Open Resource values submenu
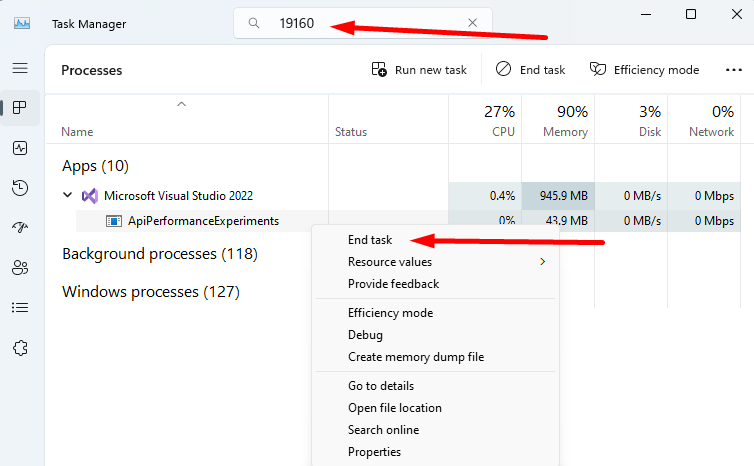The image size is (754, 466). pos(435,262)
